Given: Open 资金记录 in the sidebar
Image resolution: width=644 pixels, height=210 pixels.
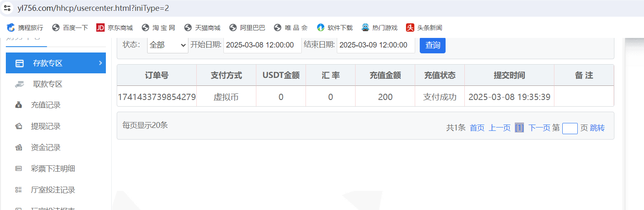Looking at the screenshot, I should point(46,147).
